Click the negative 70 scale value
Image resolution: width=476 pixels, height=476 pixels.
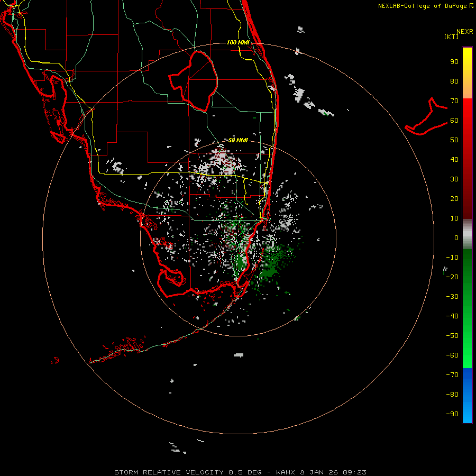(x=452, y=375)
